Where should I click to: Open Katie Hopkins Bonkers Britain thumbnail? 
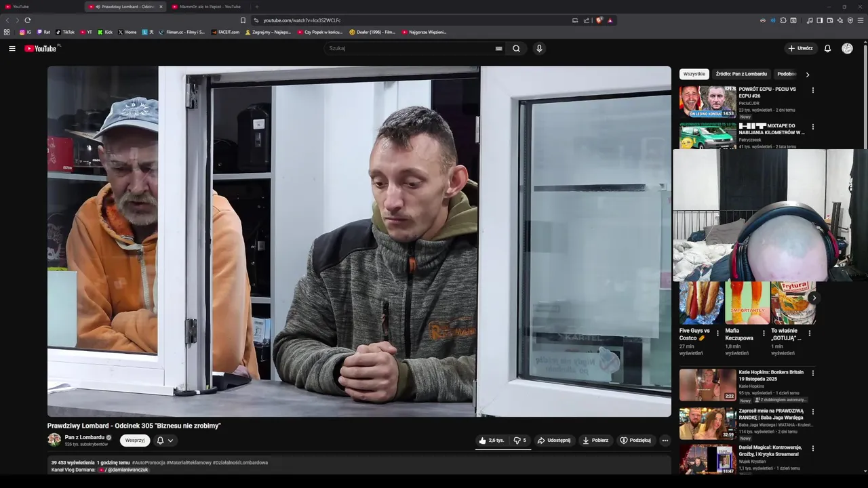707,385
